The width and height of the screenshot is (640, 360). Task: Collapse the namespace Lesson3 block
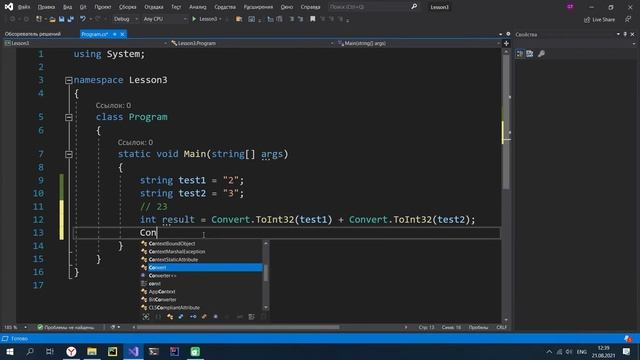click(x=69, y=80)
